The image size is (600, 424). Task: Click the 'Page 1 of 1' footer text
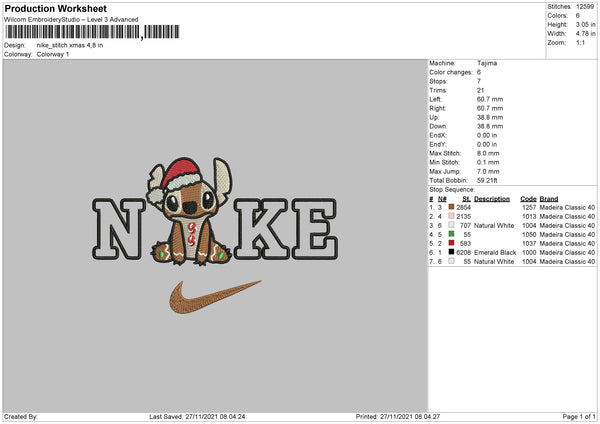click(x=579, y=416)
